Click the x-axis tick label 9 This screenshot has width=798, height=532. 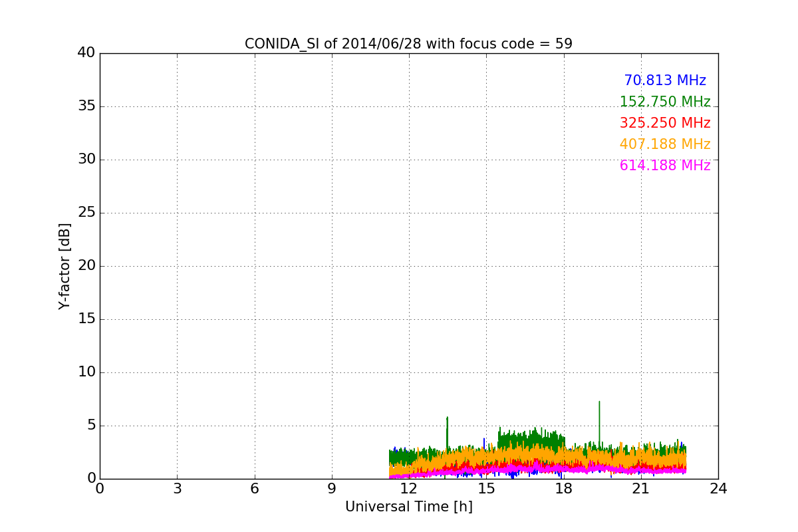point(332,489)
